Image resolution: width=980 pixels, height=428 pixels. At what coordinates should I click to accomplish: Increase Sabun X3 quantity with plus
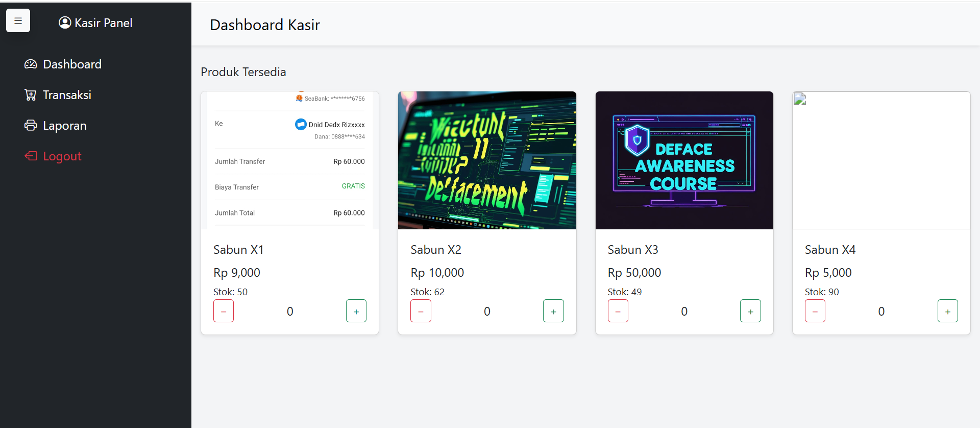(750, 311)
